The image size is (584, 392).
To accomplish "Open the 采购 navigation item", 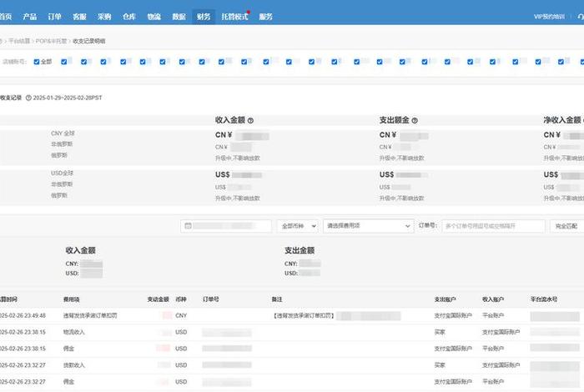I will (104, 17).
